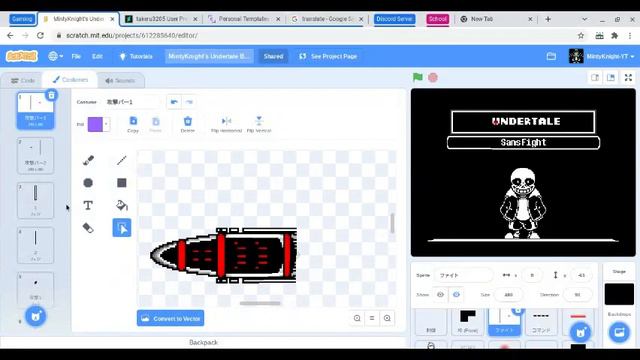Image resolution: width=640 pixels, height=360 pixels.
Task: Click the canvas horizontal scrollbar
Action: [x=260, y=303]
